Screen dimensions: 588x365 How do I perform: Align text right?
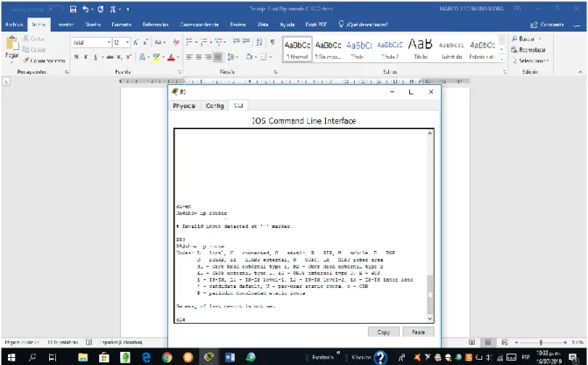(209, 57)
